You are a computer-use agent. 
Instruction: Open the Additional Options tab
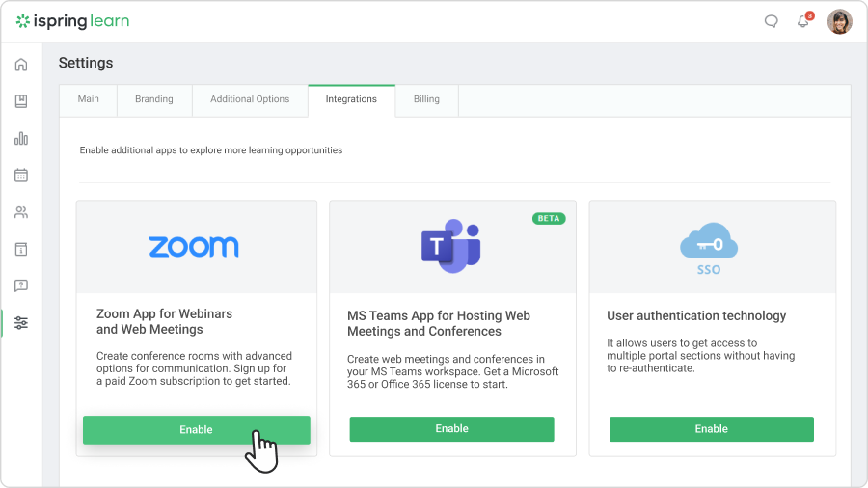tap(250, 99)
